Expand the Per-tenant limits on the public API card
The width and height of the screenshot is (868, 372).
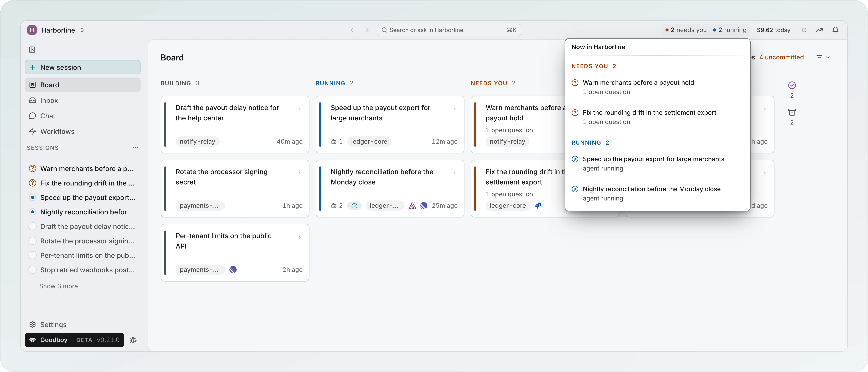pyautogui.click(x=299, y=237)
